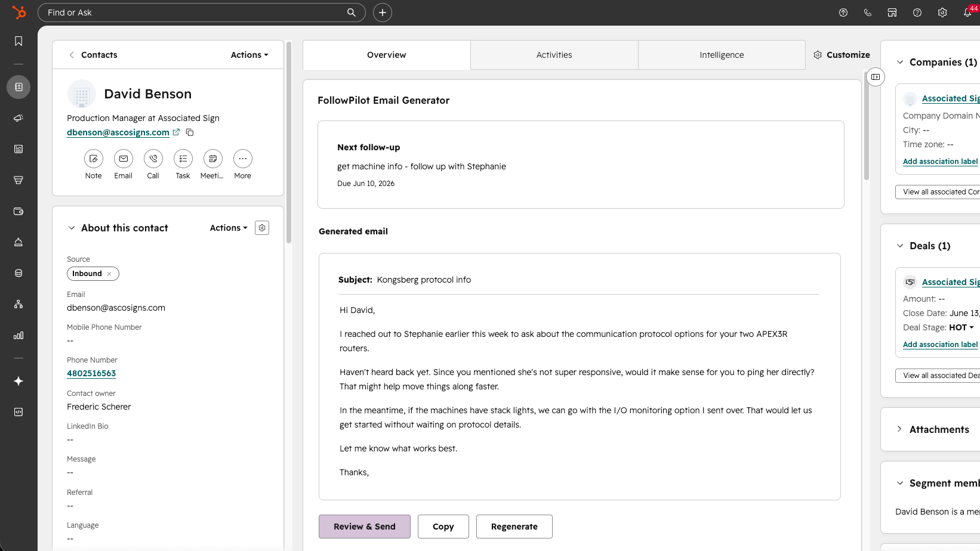Copy the email address with the copy icon
The height and width of the screenshot is (551, 980).
pyautogui.click(x=190, y=132)
